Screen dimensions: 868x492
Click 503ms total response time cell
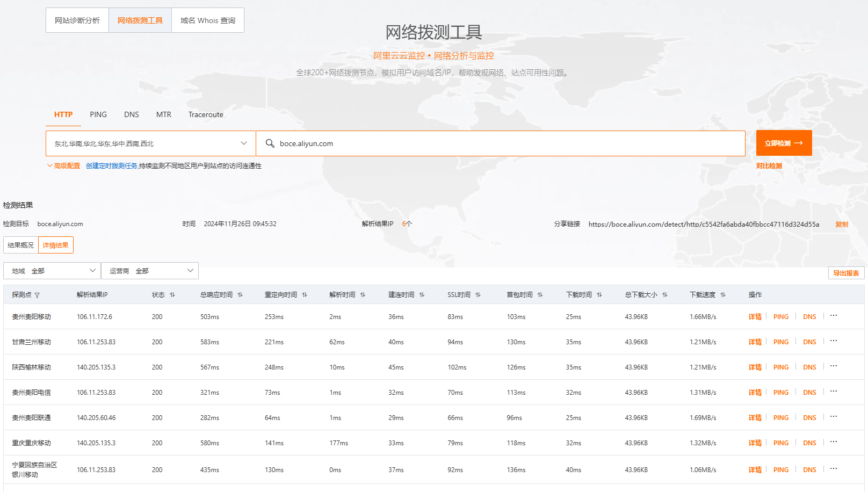pyautogui.click(x=209, y=317)
